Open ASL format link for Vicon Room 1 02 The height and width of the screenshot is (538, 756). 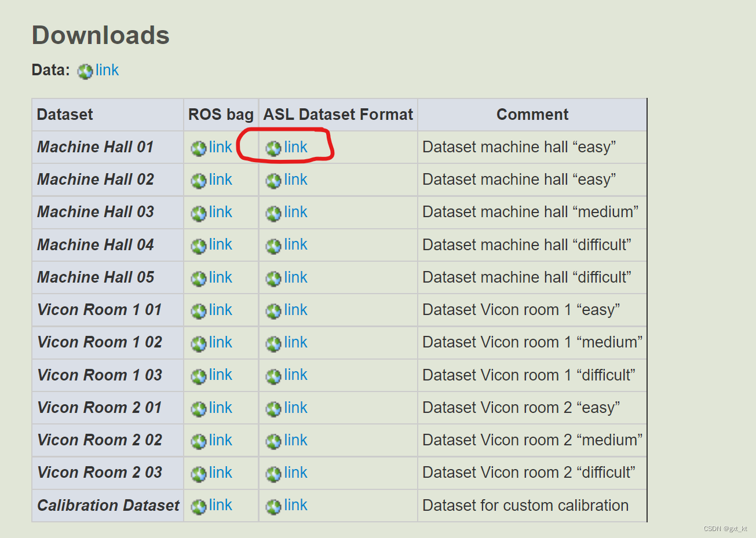(x=295, y=342)
